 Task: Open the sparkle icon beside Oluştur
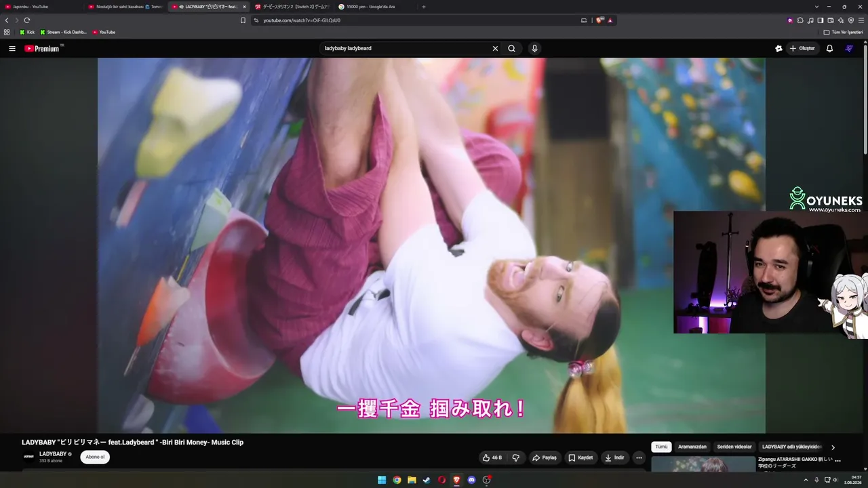point(778,49)
